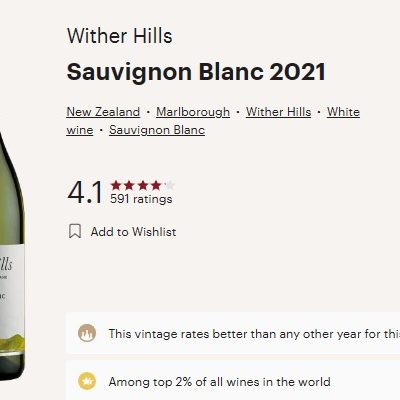400x400 pixels.
Task: Click the first red rating star
Action: [x=116, y=185]
